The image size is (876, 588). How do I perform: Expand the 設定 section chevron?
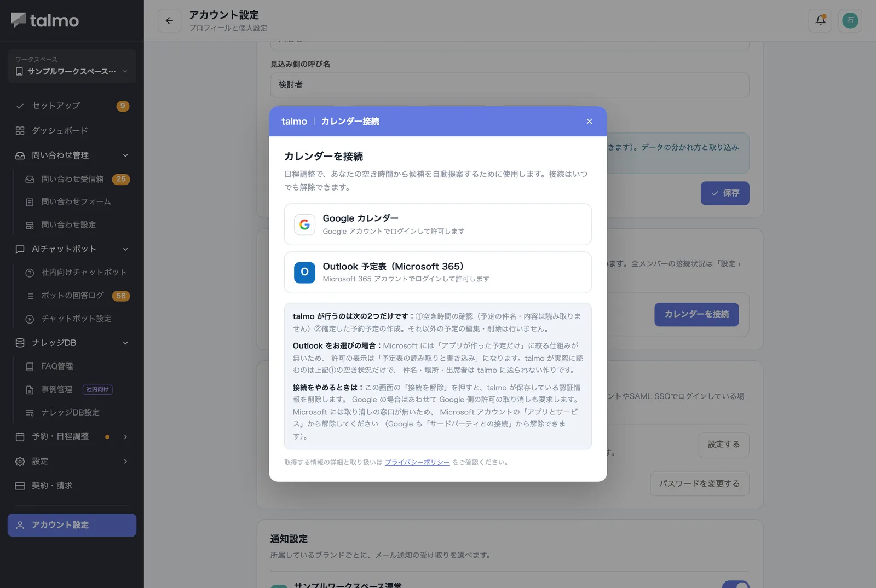tap(125, 462)
